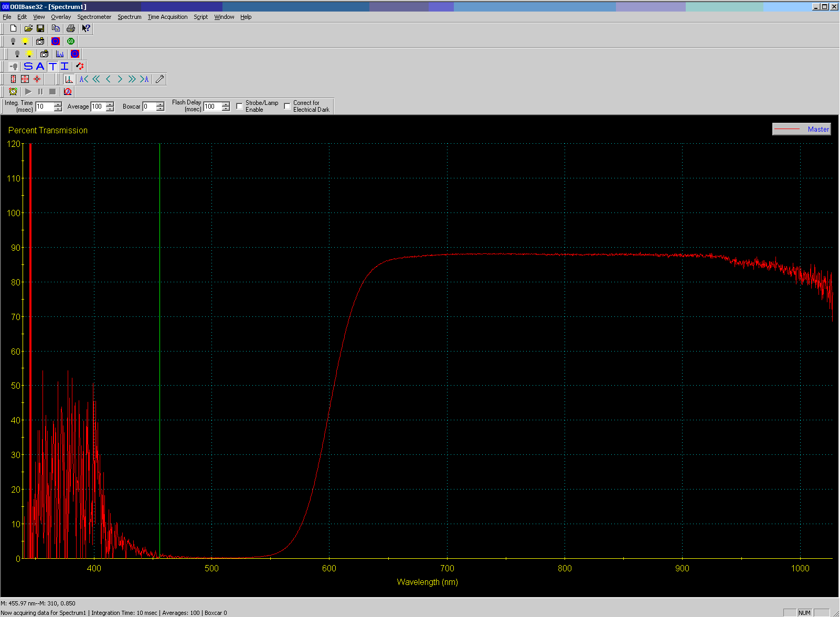Screen dimensions: 840x617
Task: Click the green cursor line on graph
Action: (160, 350)
